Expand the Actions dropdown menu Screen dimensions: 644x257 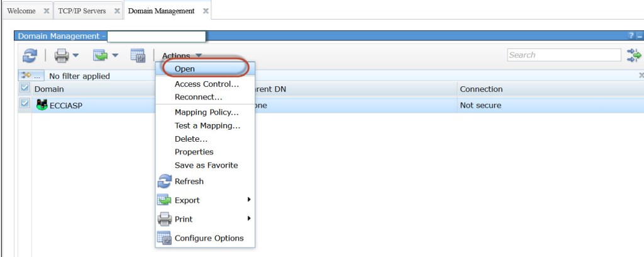tap(182, 56)
